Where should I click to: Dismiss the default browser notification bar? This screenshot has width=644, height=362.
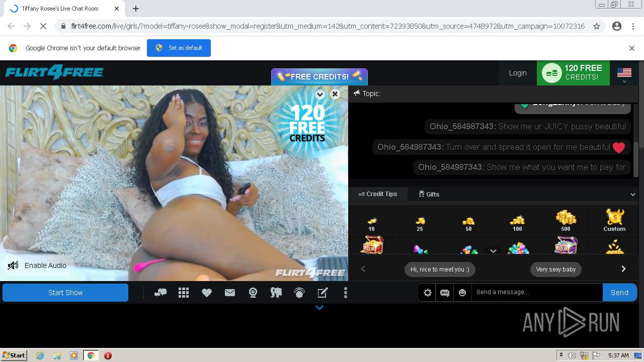[632, 48]
